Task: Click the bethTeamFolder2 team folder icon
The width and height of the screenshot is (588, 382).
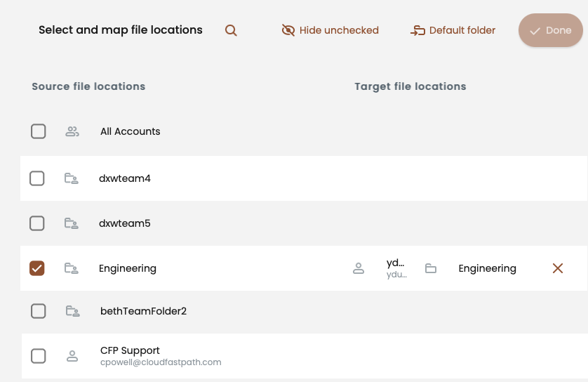Action: (x=73, y=311)
